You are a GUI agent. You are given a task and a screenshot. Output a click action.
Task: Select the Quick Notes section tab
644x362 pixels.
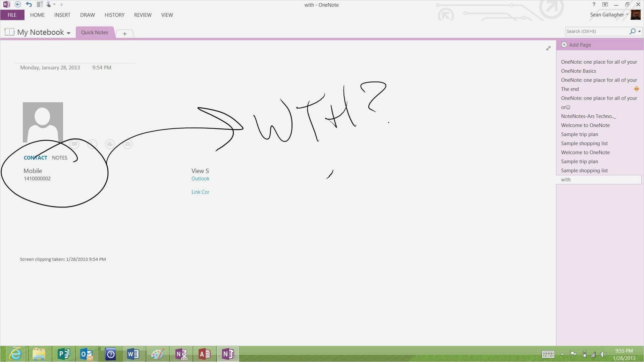coord(94,32)
